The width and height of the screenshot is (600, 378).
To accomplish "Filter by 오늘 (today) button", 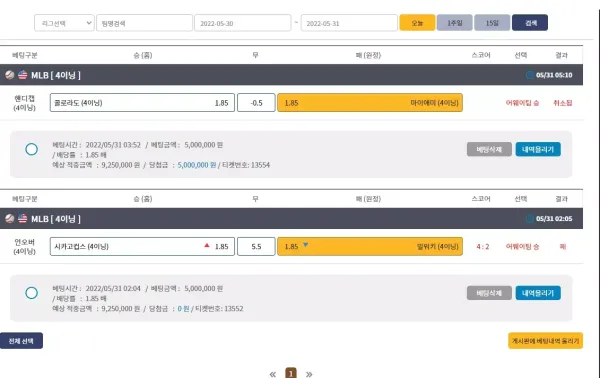I will coord(417,23).
